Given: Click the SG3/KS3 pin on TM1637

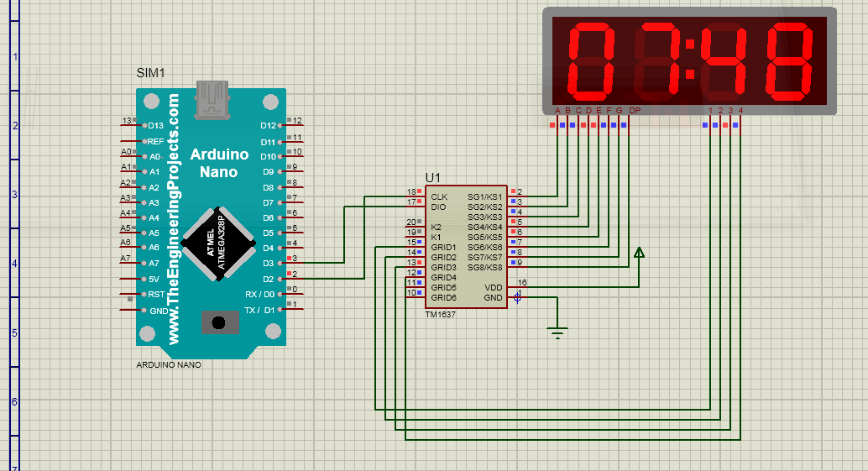Looking at the screenshot, I should click(x=485, y=217).
